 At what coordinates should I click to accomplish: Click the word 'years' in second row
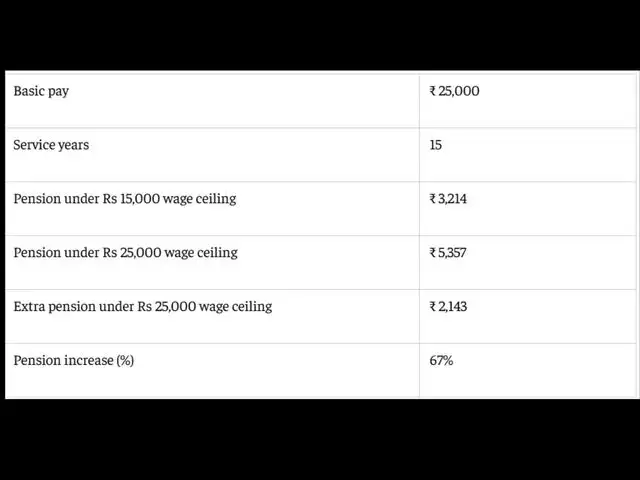[73, 146]
